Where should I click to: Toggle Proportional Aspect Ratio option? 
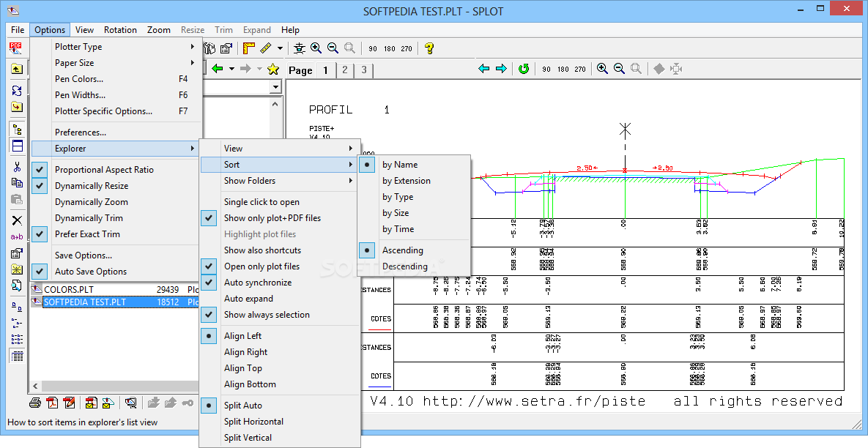click(115, 170)
